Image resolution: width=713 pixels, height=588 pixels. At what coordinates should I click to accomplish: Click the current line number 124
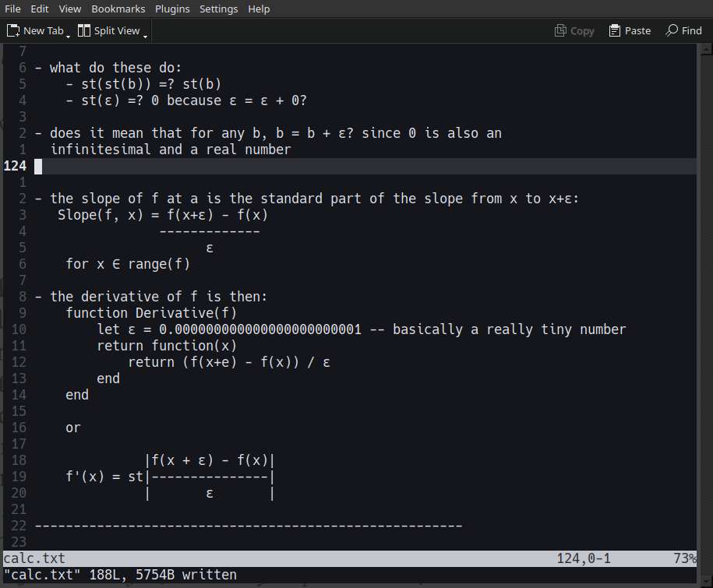click(15, 166)
